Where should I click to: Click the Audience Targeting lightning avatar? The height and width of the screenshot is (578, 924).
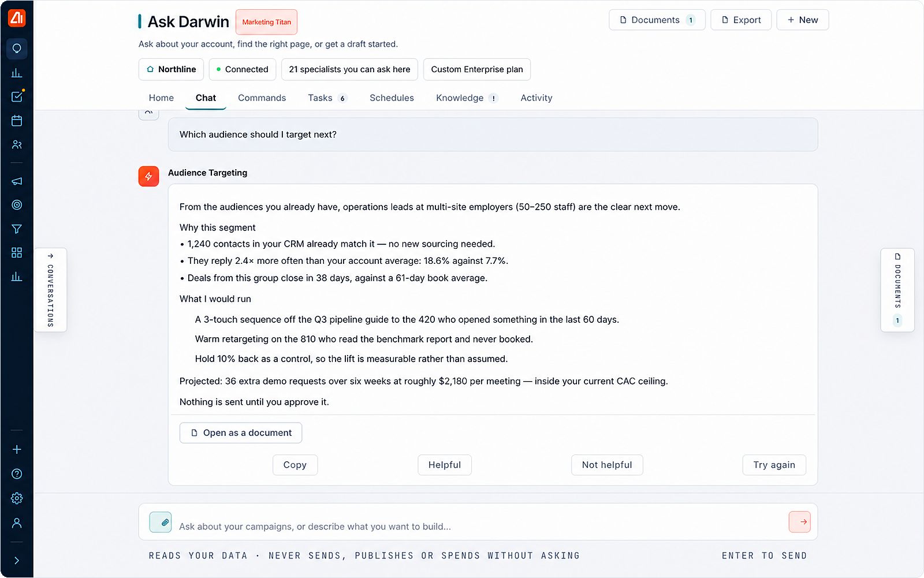148,176
